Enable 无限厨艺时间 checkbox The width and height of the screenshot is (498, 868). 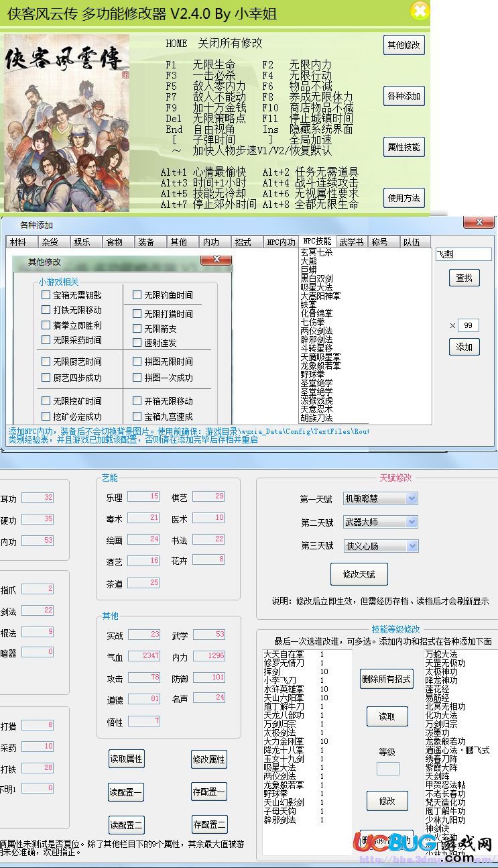click(x=72, y=362)
